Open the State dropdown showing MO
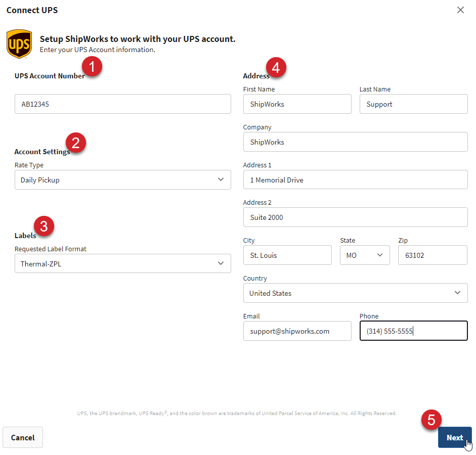Image resolution: width=476 pixels, height=455 pixels. 365,255
